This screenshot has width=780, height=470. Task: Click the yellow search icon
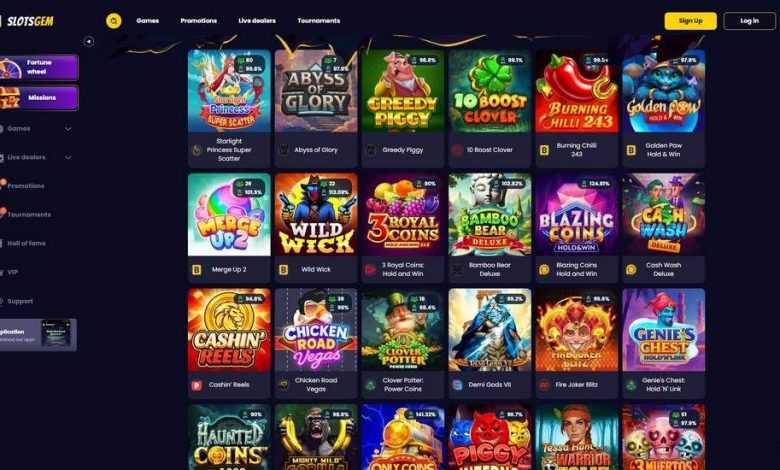click(x=113, y=21)
